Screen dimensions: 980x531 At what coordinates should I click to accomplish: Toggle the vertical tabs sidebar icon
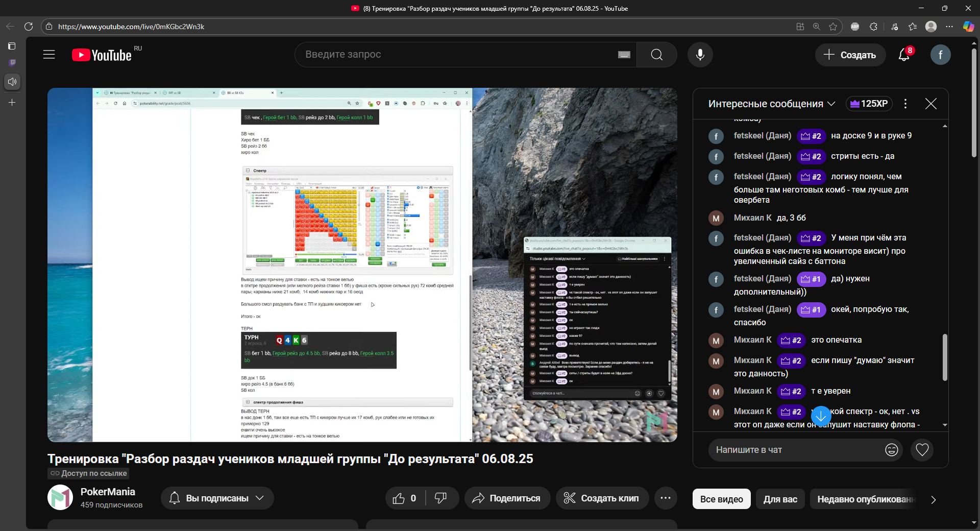(x=12, y=46)
